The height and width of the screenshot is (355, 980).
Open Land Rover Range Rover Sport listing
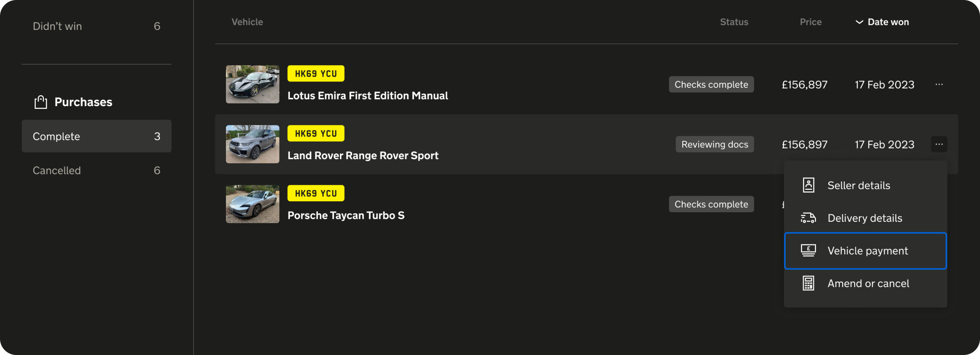tap(362, 156)
